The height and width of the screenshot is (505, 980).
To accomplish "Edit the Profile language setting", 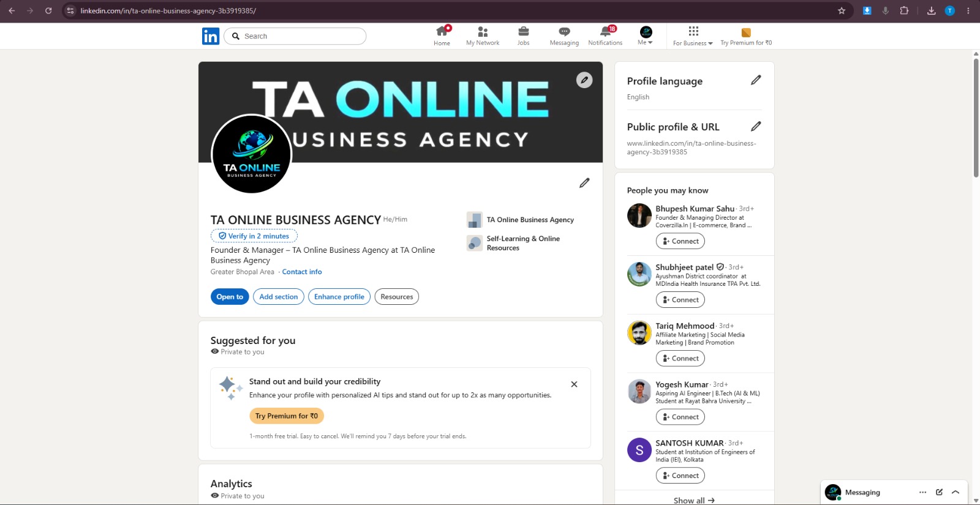I will point(756,80).
